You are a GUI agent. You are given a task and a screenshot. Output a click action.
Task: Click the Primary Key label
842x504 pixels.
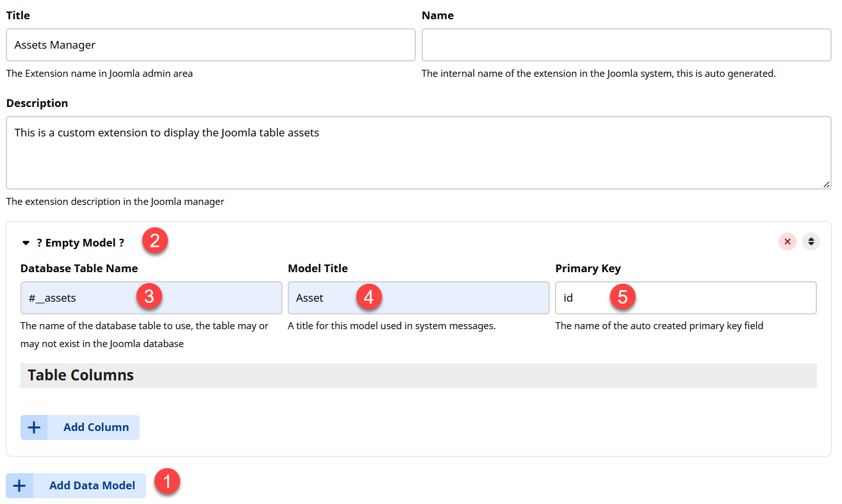point(588,268)
